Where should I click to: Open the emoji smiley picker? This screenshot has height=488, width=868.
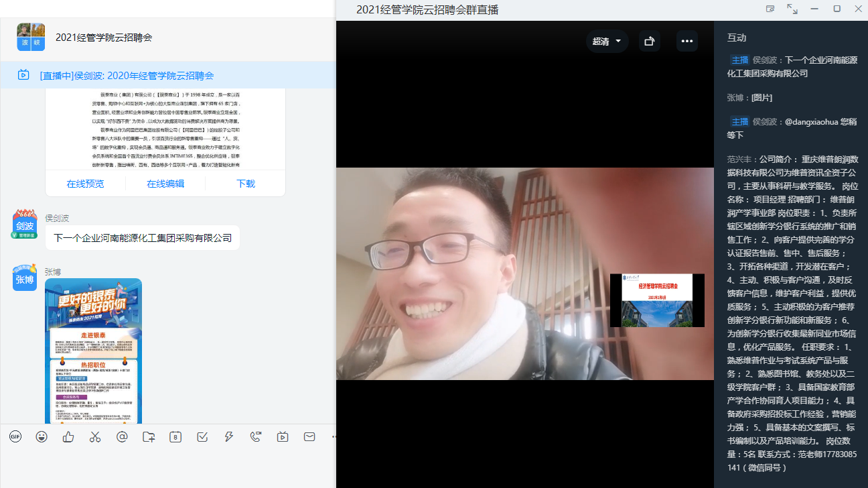[x=42, y=437]
